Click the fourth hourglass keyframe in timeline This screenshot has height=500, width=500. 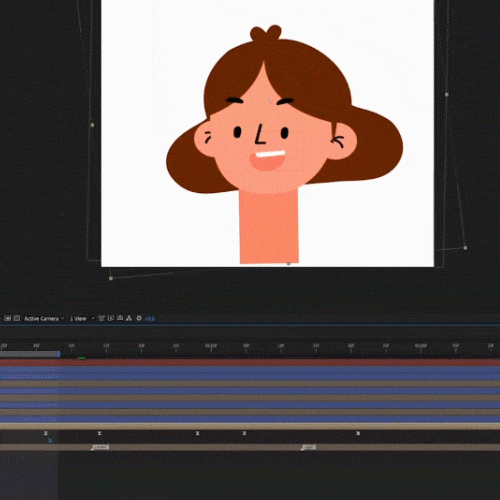pyautogui.click(x=244, y=433)
